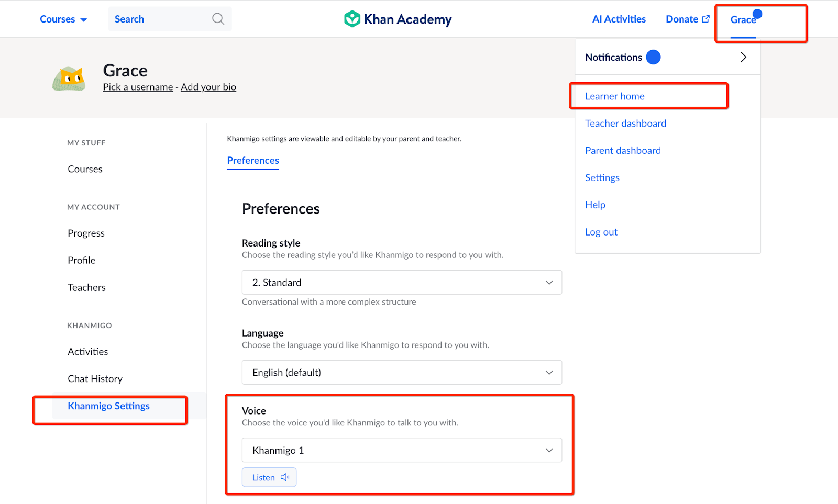The height and width of the screenshot is (504, 838).
Task: Click the blue notification dot next to Notifications
Action: pos(654,57)
